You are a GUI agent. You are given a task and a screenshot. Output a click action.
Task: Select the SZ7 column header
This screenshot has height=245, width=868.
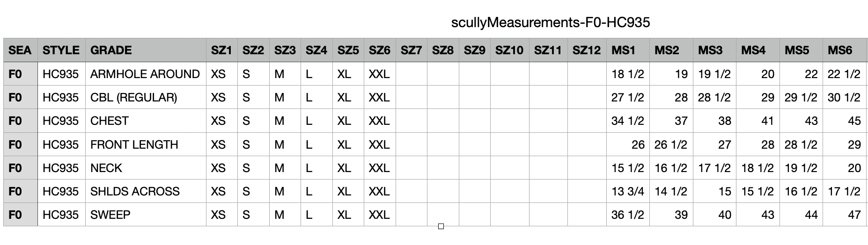[411, 50]
